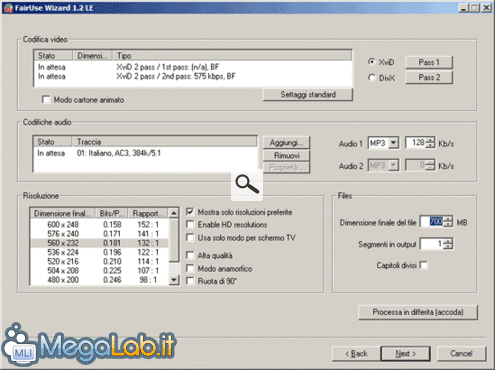The width and height of the screenshot is (495, 370).
Task: Open the Audio 1 format dropdown
Action: pyautogui.click(x=394, y=143)
